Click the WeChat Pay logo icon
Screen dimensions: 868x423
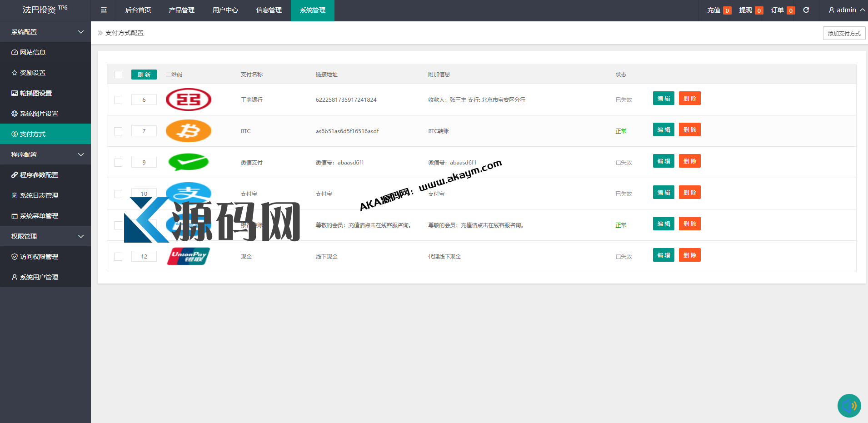tap(189, 162)
